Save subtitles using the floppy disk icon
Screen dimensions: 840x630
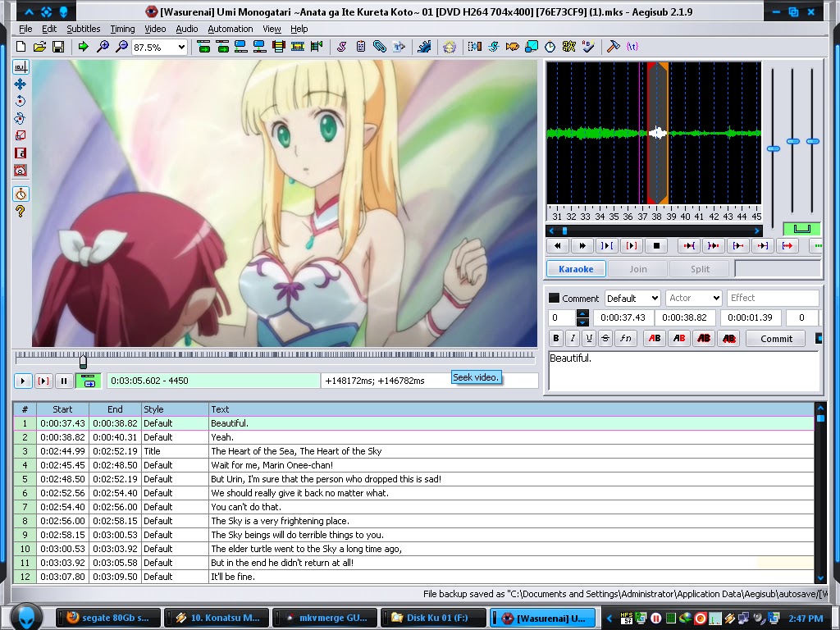pos(58,47)
